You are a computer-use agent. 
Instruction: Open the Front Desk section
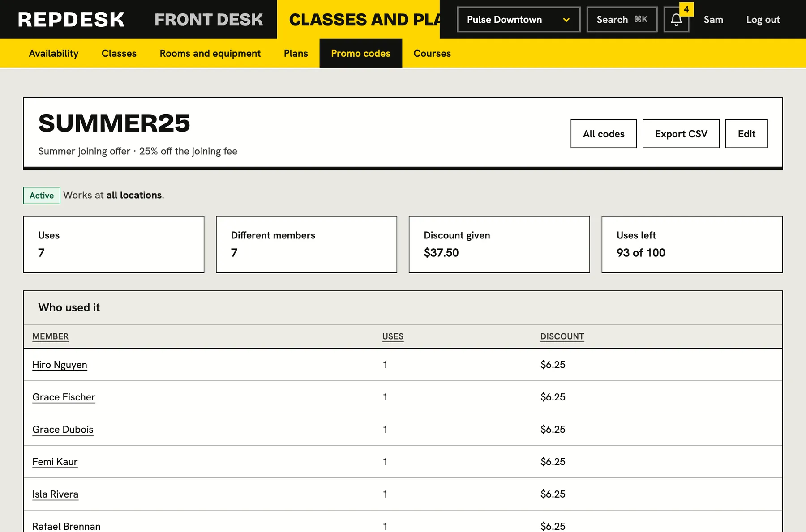pyautogui.click(x=209, y=20)
